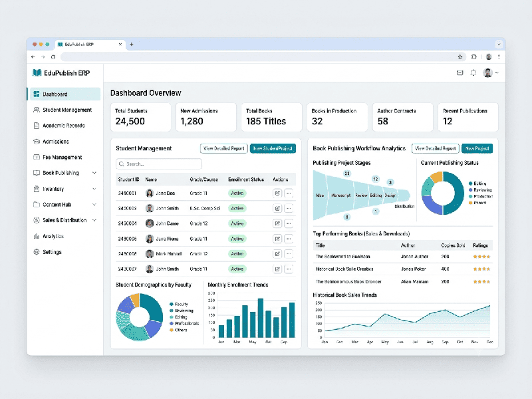Click the Recent Publications 12 card
Screen dimensions: 532x399
(x=468, y=117)
